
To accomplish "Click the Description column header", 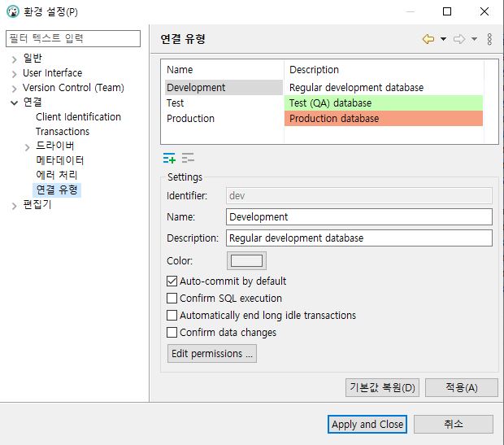I will click(x=384, y=69).
